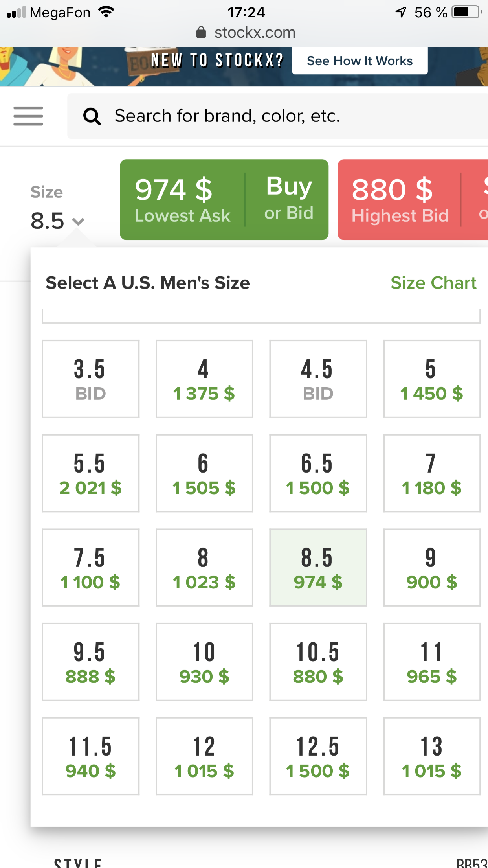Tap the battery icon in status bar

(x=467, y=12)
